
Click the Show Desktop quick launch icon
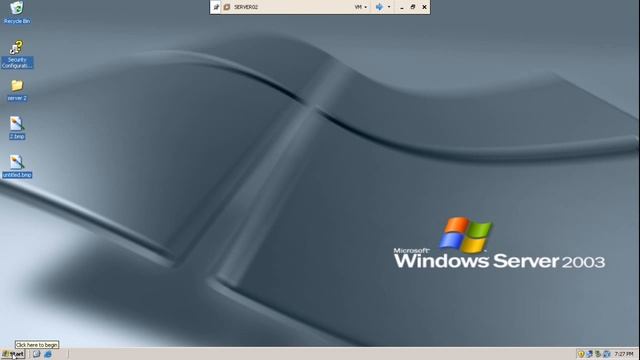(36, 354)
